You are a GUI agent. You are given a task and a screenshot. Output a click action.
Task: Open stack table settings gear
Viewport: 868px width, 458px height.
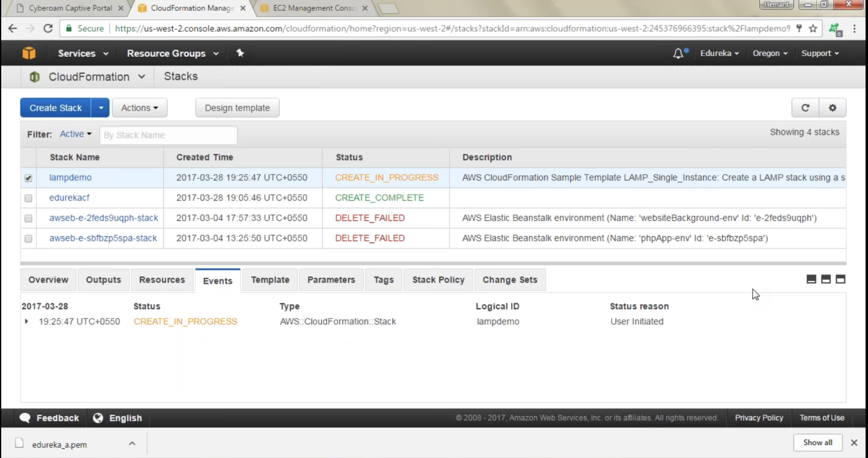[832, 108]
